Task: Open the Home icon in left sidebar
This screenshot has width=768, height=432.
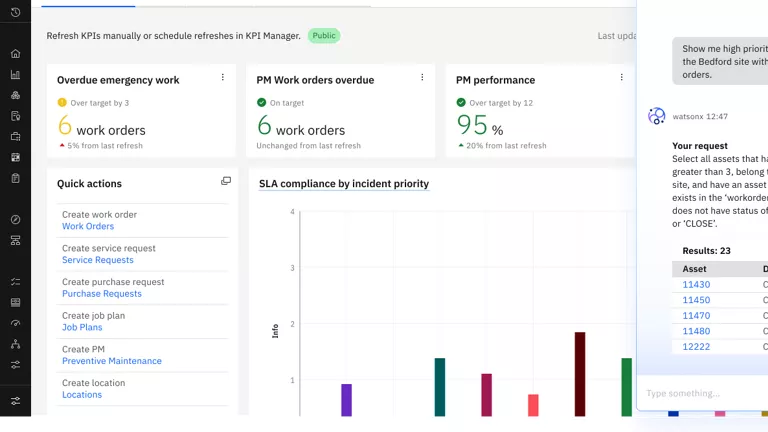Action: (x=15, y=53)
